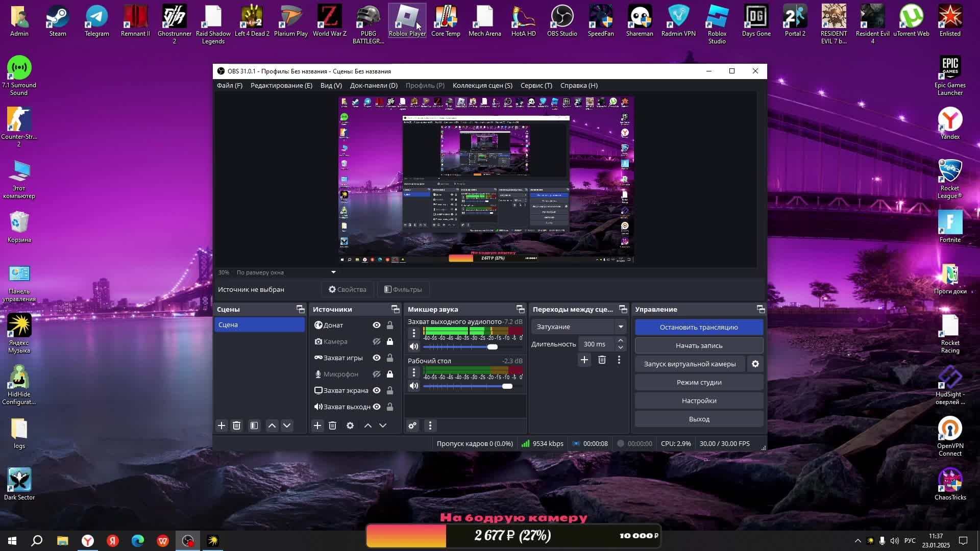Screen dimensions: 980x551
Task: Click the 300 ms duration field
Action: click(596, 344)
